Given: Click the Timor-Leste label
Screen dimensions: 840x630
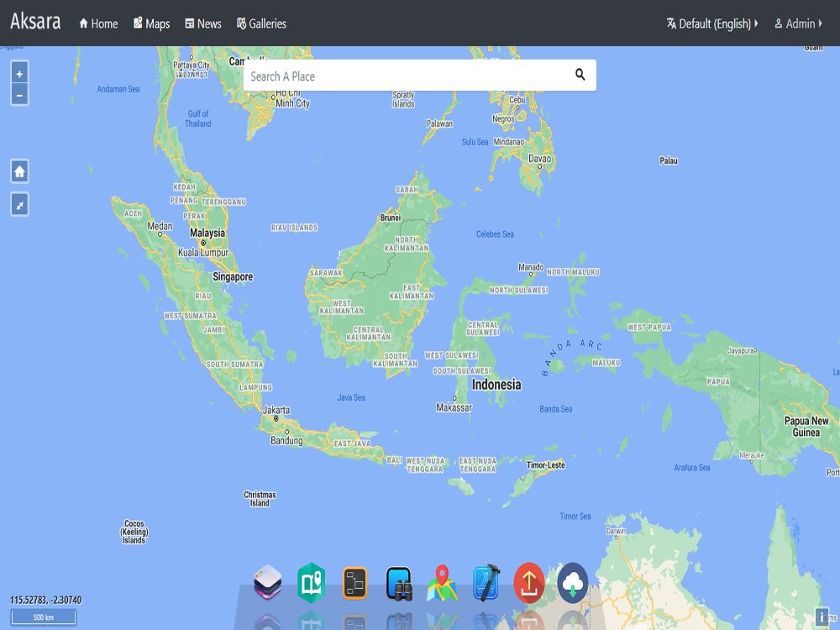Looking at the screenshot, I should [x=545, y=465].
